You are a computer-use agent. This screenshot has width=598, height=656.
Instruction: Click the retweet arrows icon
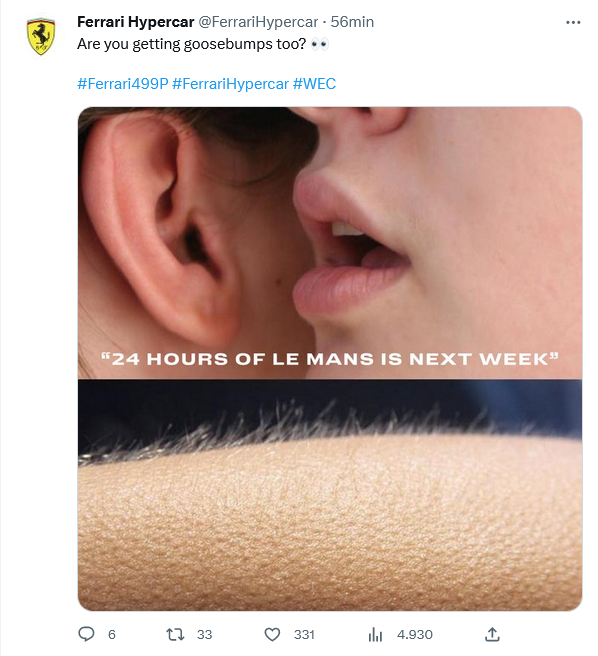[x=175, y=634]
